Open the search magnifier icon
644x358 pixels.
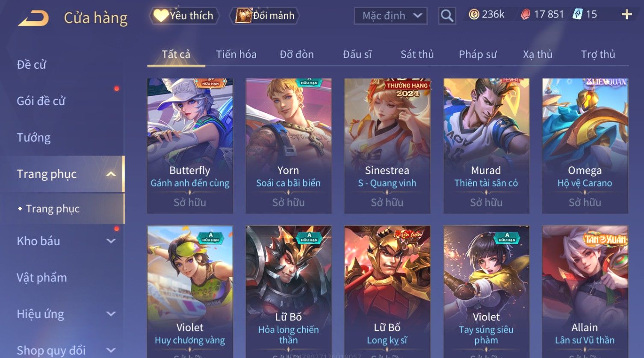pos(447,16)
